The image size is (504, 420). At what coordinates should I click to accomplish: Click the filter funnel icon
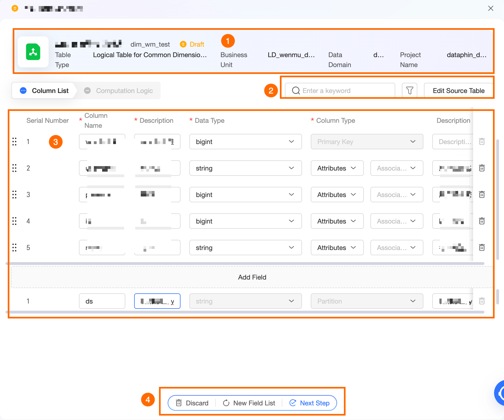pyautogui.click(x=410, y=91)
